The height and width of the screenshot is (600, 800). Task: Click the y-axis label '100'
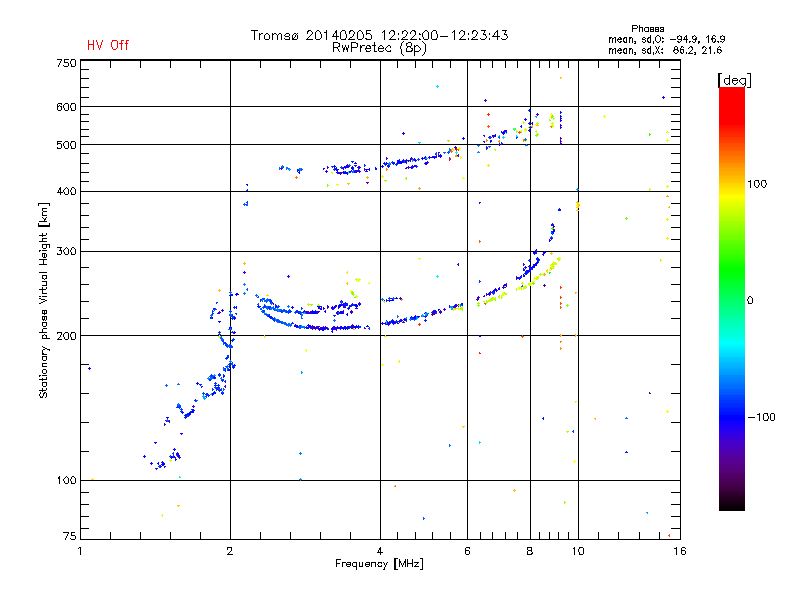(x=66, y=481)
